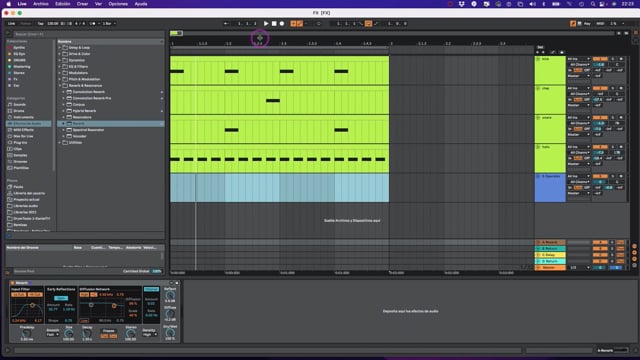
Task: Open Librería del usuario place
Action: [x=29, y=193]
